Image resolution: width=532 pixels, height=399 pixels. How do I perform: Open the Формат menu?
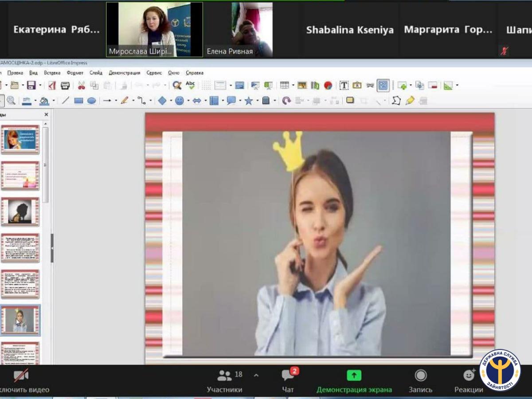coord(75,73)
